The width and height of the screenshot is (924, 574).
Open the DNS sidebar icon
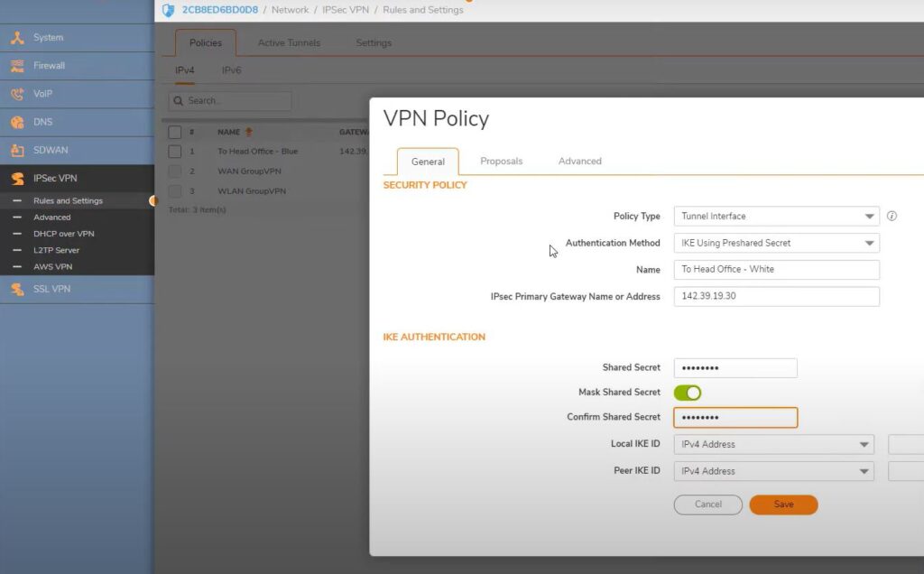coord(17,122)
